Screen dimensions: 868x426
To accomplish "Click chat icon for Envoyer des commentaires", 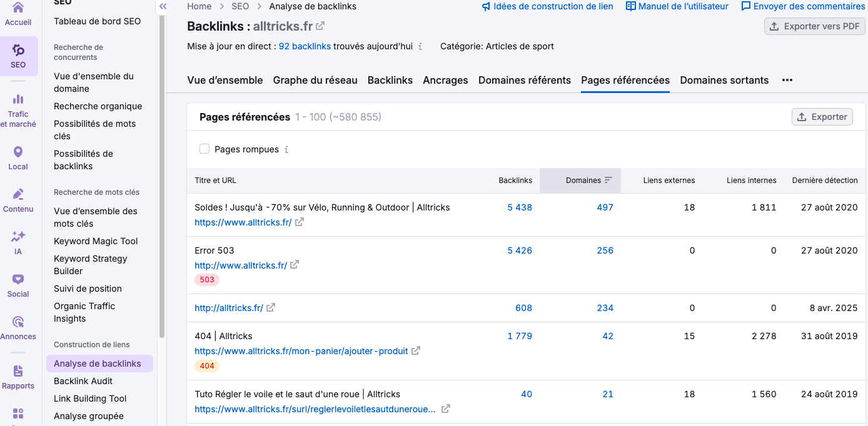I will pos(746,6).
